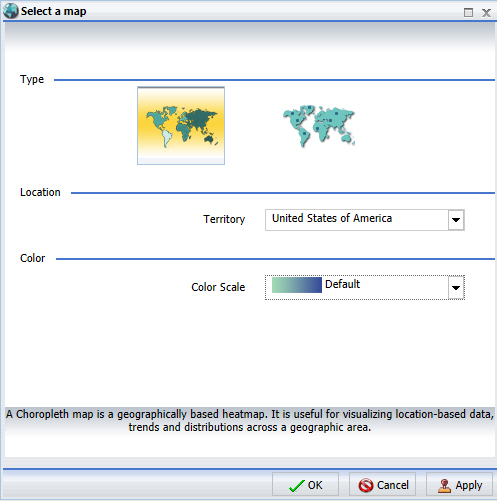This screenshot has width=497, height=501.
Task: Click the globe icon in the title bar
Action: point(10,11)
